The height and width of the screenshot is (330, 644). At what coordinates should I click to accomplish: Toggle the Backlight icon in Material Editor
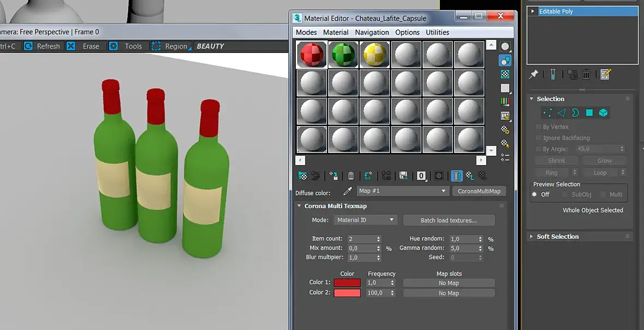(x=505, y=61)
